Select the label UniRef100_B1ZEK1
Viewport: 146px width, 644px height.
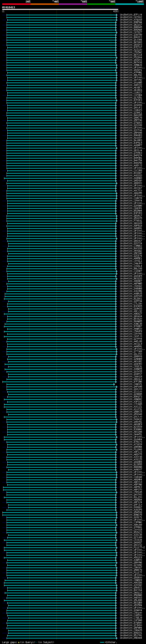click(131, 299)
